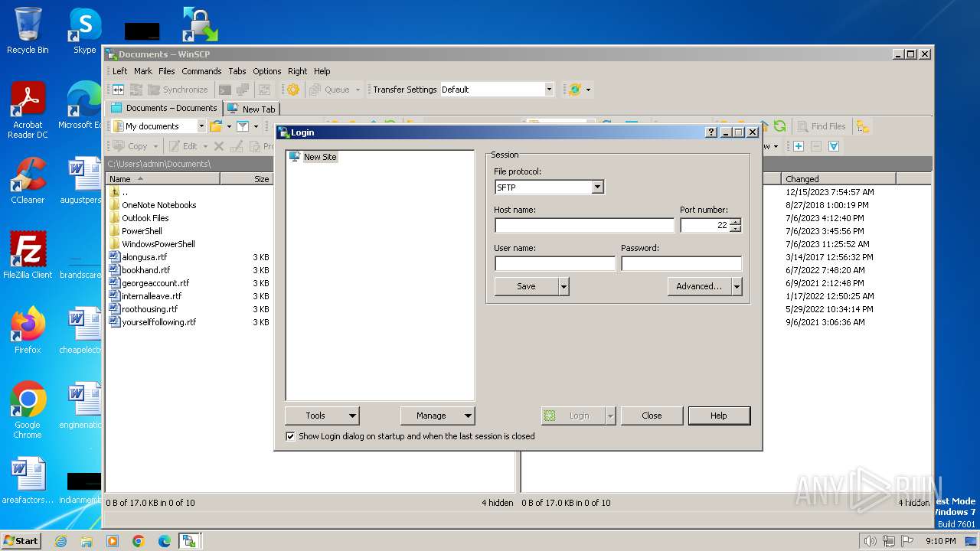
Task: Click the Select Files plus icon
Action: pyautogui.click(x=798, y=146)
